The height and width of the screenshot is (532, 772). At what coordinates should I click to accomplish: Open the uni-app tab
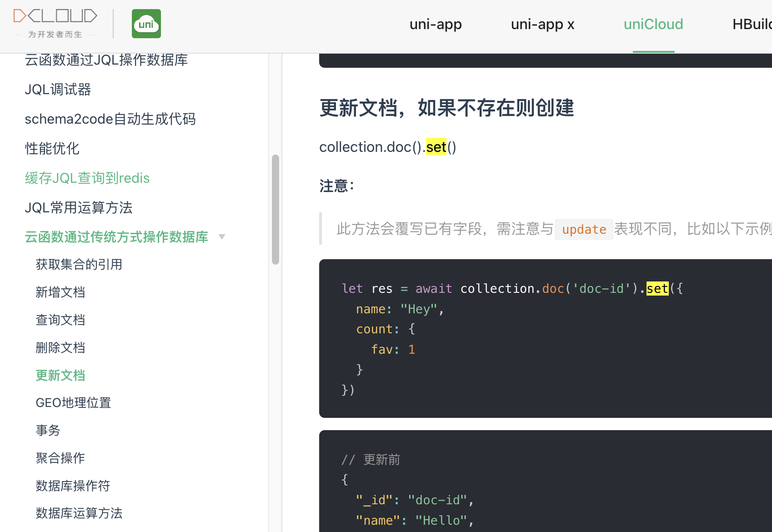coord(436,24)
